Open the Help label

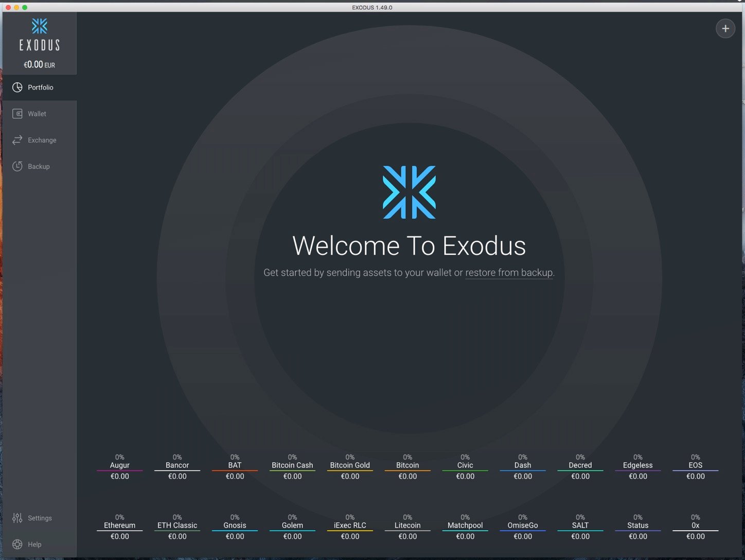point(34,544)
